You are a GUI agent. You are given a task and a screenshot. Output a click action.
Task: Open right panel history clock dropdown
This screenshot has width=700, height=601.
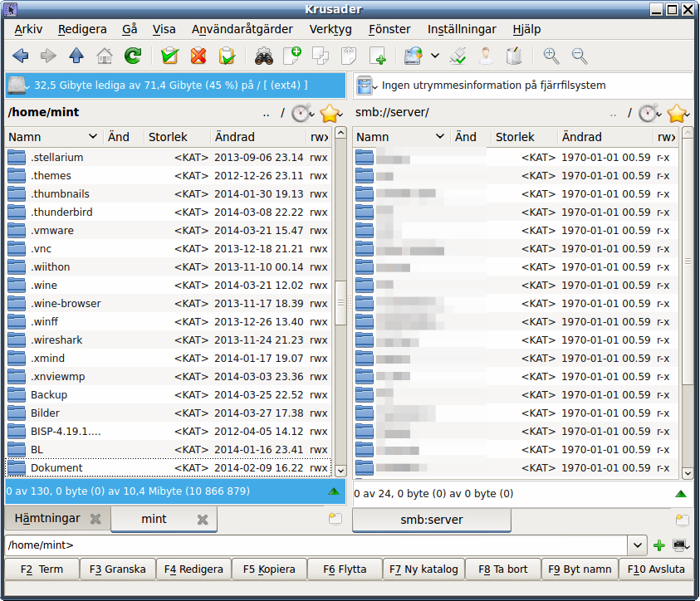click(649, 113)
